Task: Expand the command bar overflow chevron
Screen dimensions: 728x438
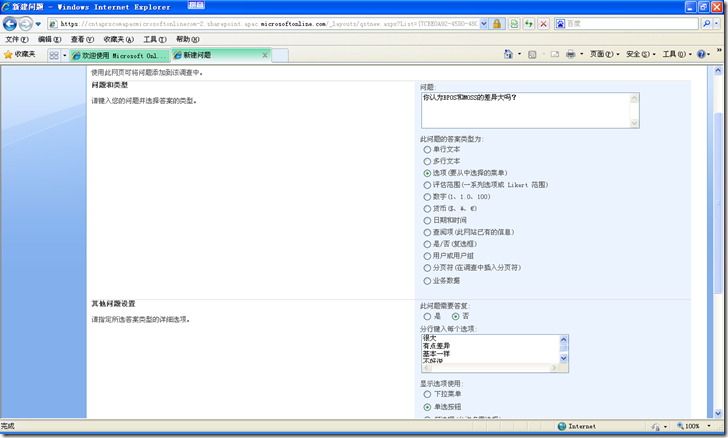Action: click(x=719, y=50)
